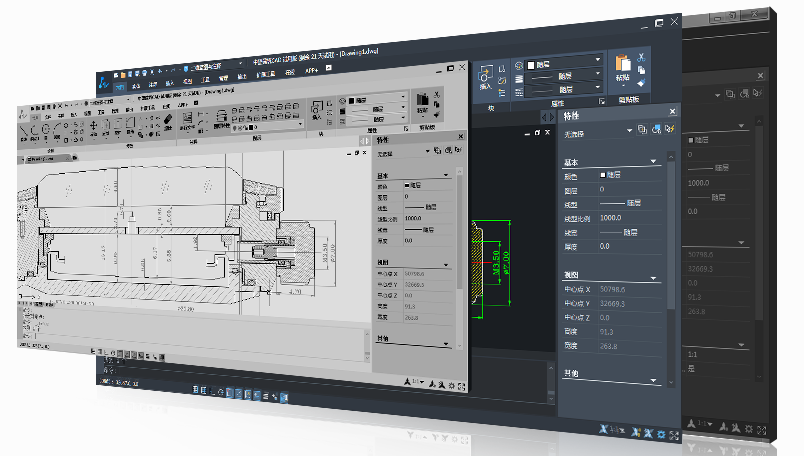Open the properties dialog launcher in blue window ribbon
Screen dimensions: 804x456
601,101
